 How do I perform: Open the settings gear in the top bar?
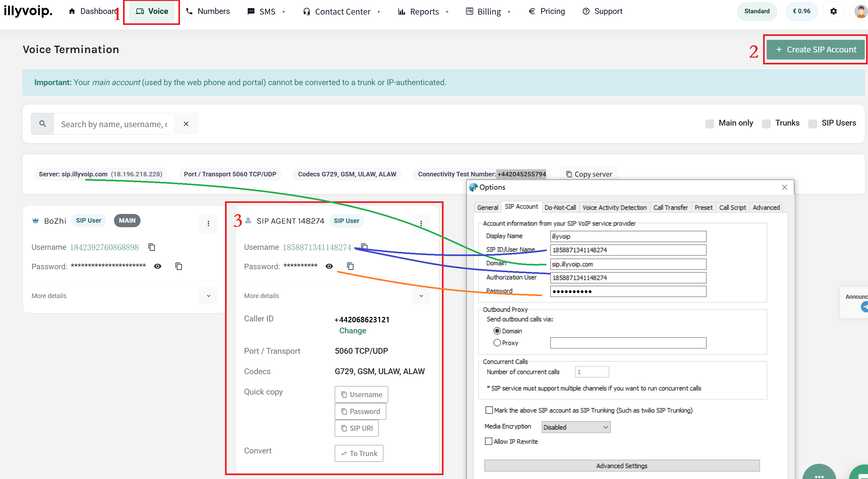tap(834, 11)
